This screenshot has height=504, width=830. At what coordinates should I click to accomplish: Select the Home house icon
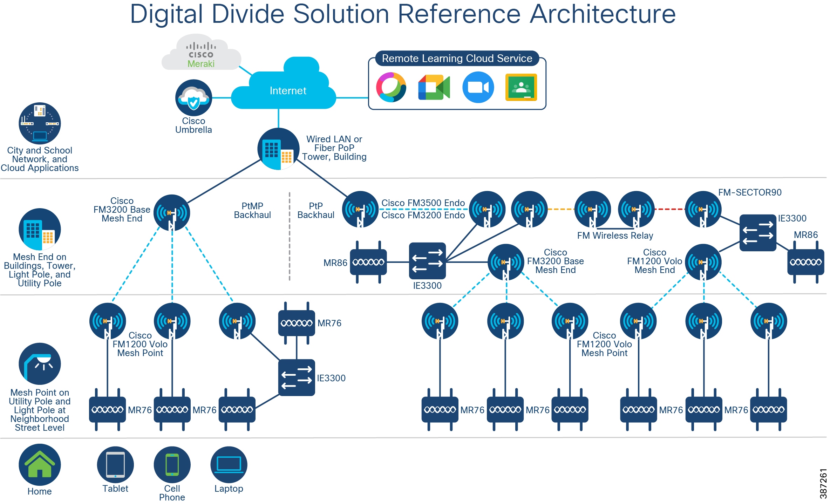40,464
